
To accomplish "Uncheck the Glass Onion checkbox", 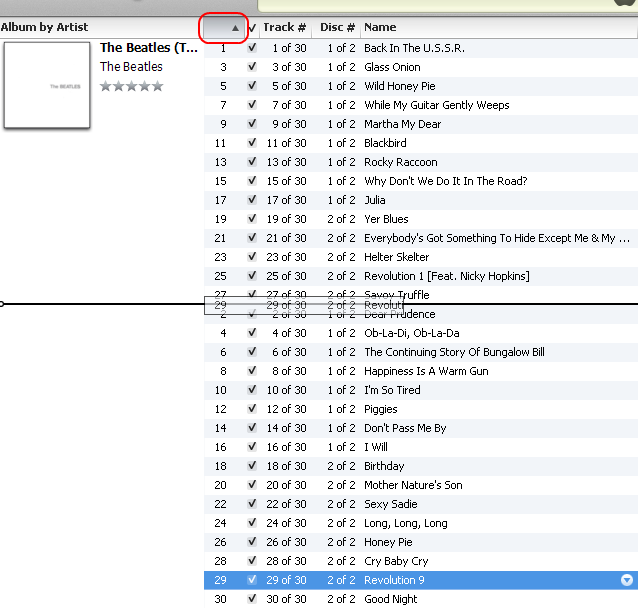I will pyautogui.click(x=252, y=66).
